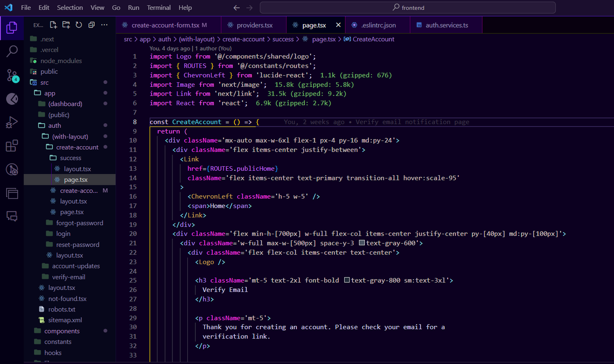This screenshot has width=614, height=364.
Task: Switch to the .eslintrc.json tab
Action: point(378,25)
